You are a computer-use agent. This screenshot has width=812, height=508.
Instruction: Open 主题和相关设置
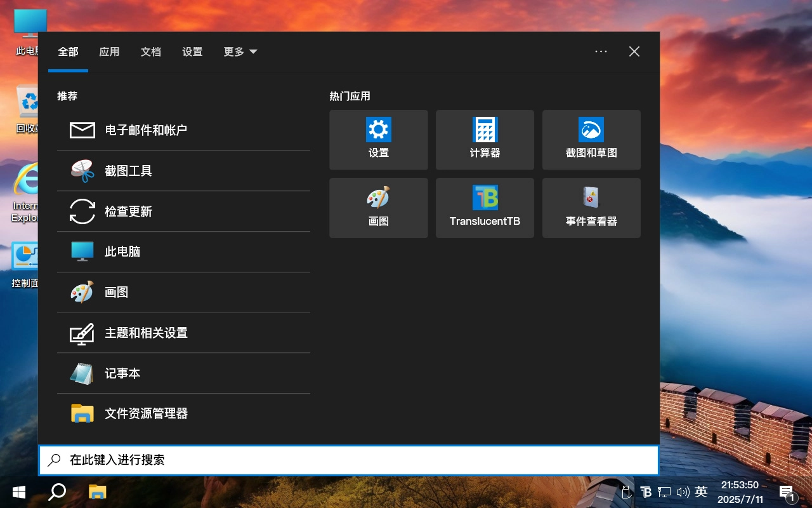pos(146,333)
